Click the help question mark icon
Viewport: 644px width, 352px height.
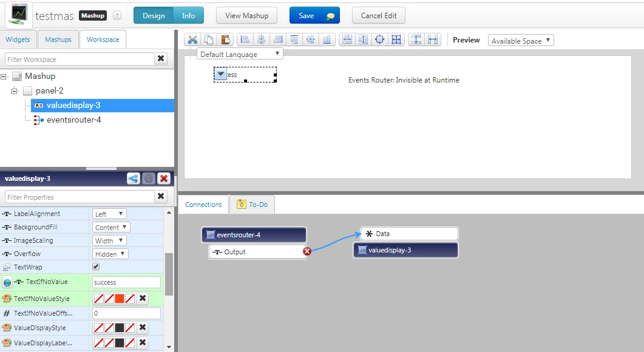[117, 16]
